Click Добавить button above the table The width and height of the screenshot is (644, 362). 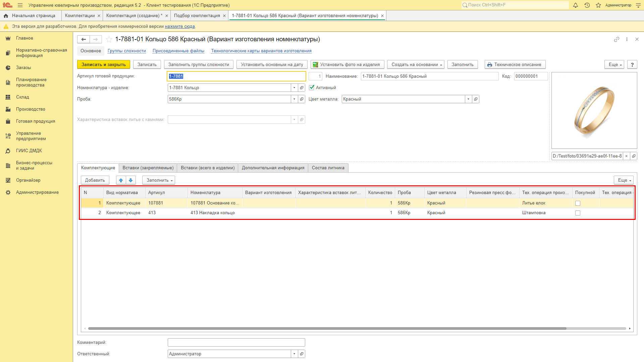tap(95, 180)
